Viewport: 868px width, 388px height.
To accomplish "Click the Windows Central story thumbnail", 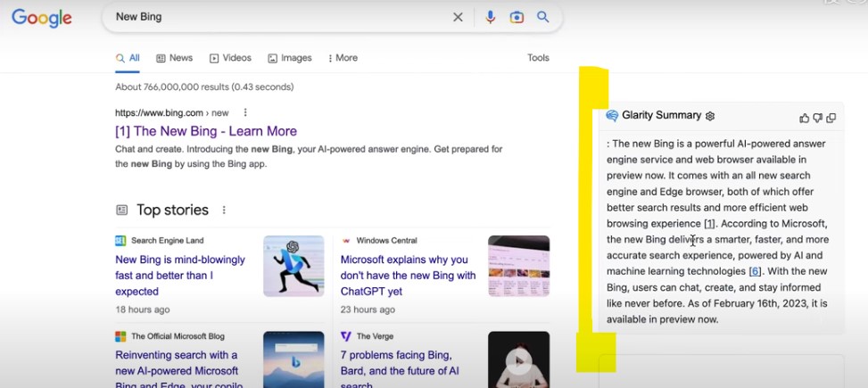I will tap(518, 266).
